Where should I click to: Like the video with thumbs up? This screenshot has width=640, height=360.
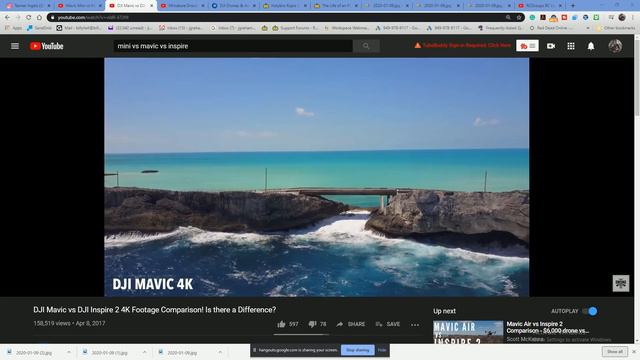(x=281, y=324)
